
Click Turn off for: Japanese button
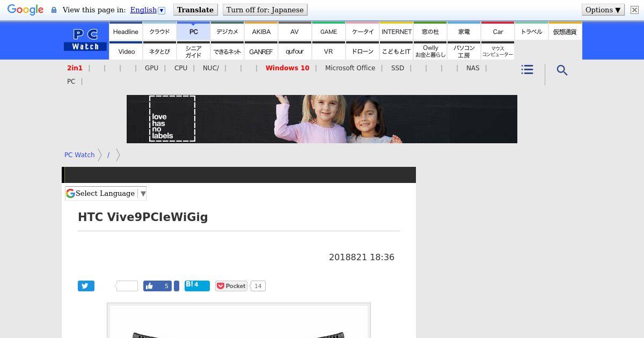[265, 10]
